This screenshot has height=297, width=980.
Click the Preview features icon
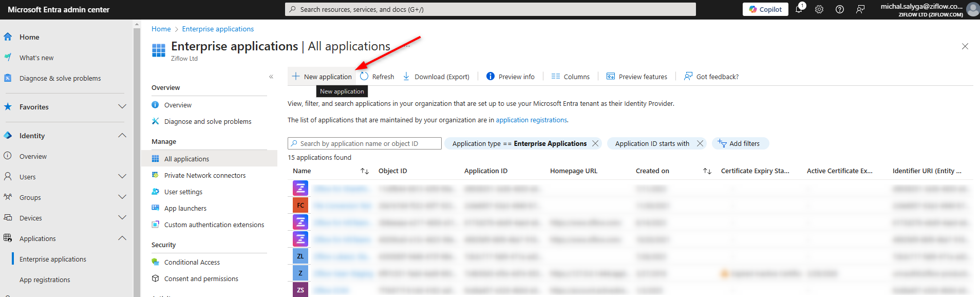pyautogui.click(x=611, y=77)
